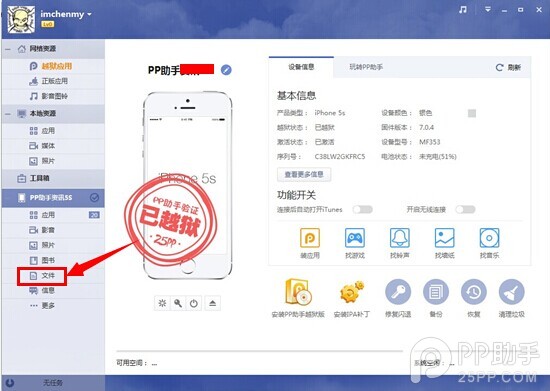550x391 pixels.
Task: Click the power icon in status bar
Action: (x=10, y=383)
